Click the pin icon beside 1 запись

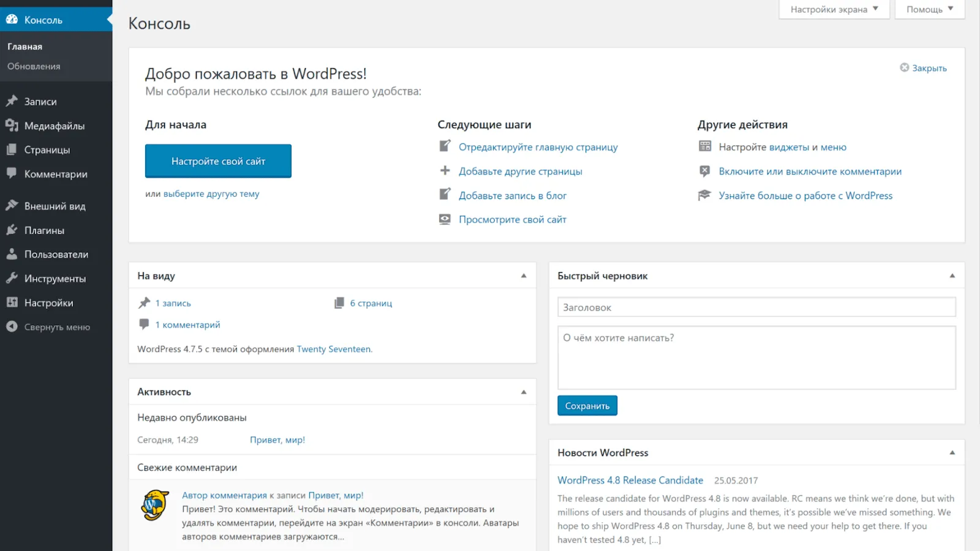pyautogui.click(x=145, y=303)
